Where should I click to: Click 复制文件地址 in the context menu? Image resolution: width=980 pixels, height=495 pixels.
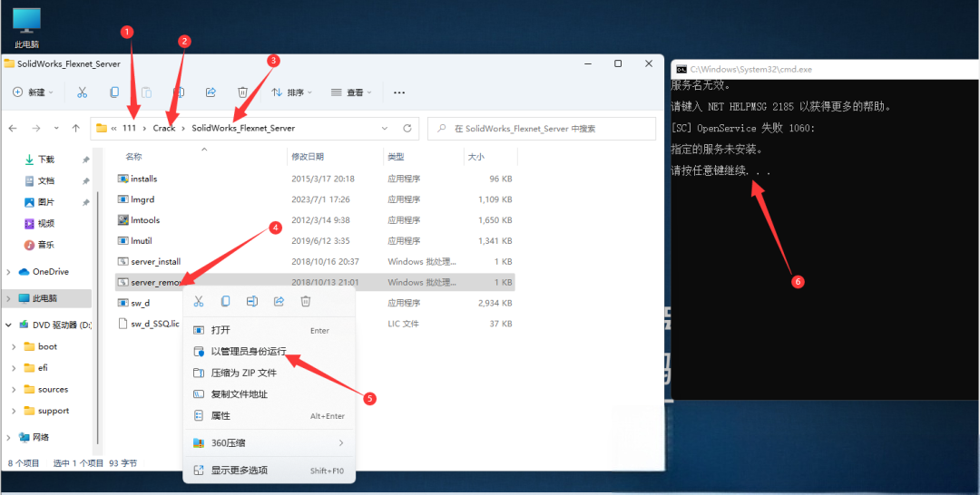coord(269,394)
